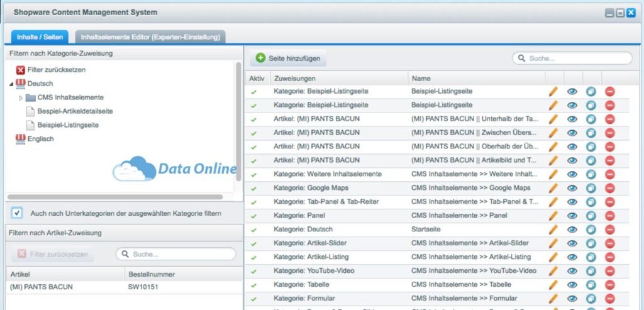
Task: Focus the page search field Suche
Action: click(572, 58)
